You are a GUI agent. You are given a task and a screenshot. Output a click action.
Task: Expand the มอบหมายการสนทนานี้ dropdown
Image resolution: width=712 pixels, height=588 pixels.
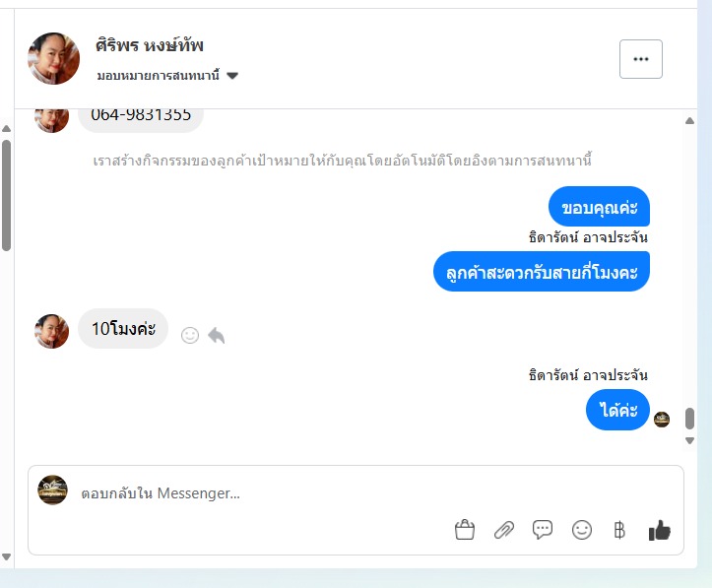[x=167, y=76]
